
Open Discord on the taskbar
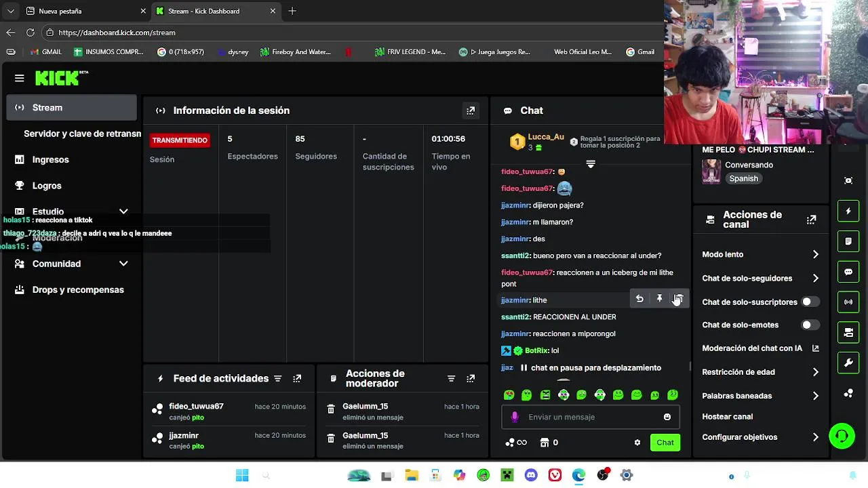pos(531,476)
